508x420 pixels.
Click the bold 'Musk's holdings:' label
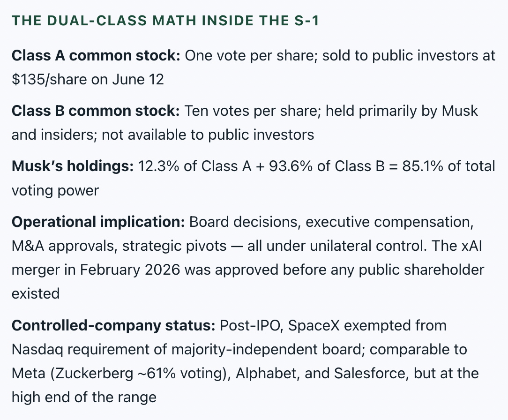click(73, 166)
